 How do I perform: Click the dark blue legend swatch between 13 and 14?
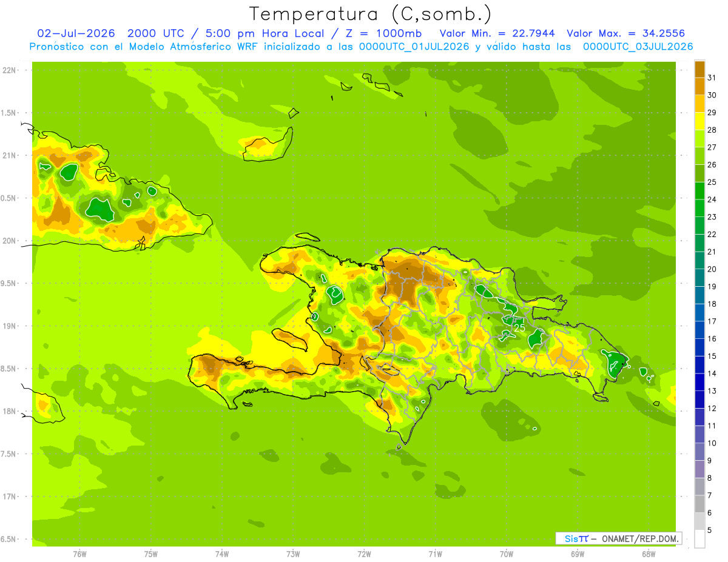pos(699,382)
